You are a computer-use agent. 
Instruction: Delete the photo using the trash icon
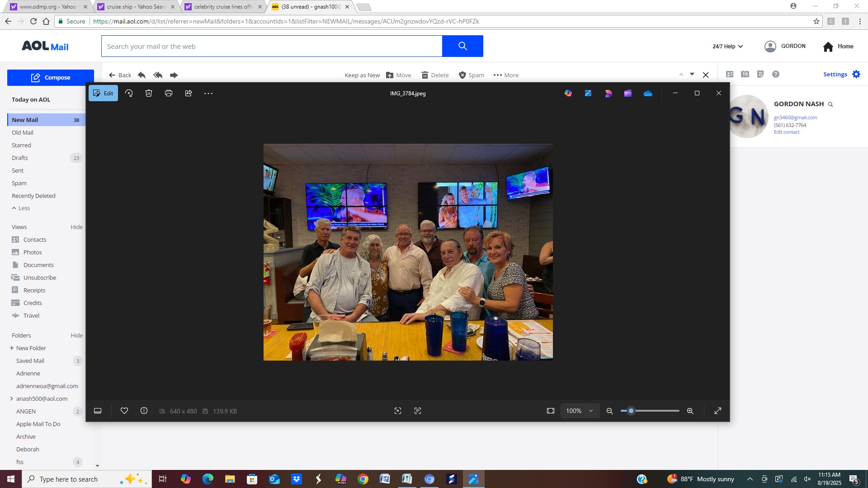[149, 93]
